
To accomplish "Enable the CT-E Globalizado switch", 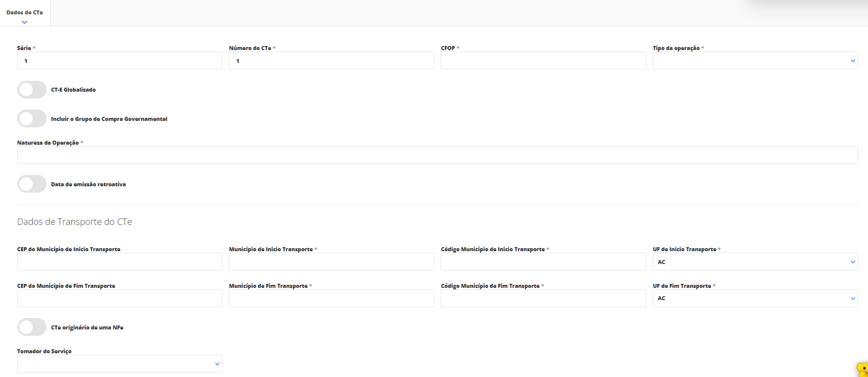I will [x=32, y=90].
